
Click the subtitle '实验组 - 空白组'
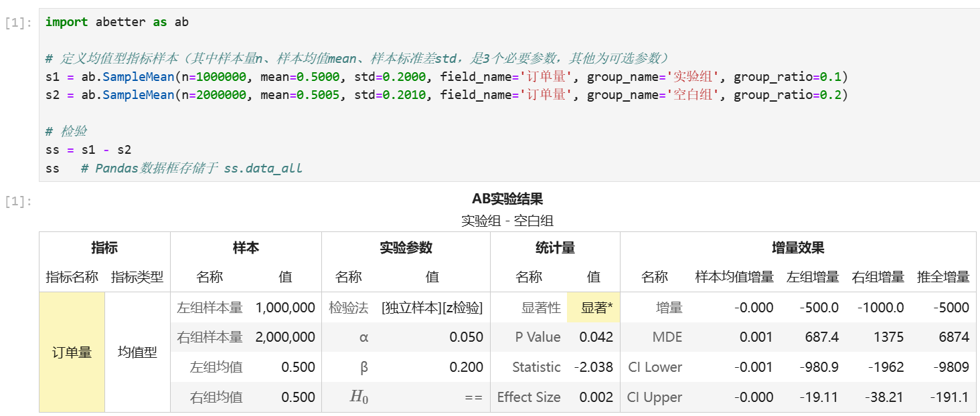click(x=507, y=221)
